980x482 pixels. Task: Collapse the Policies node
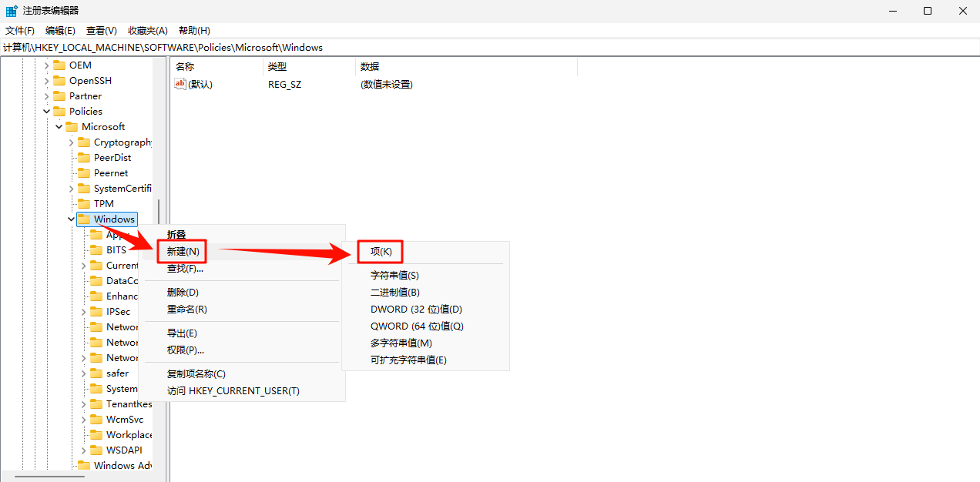[x=46, y=111]
